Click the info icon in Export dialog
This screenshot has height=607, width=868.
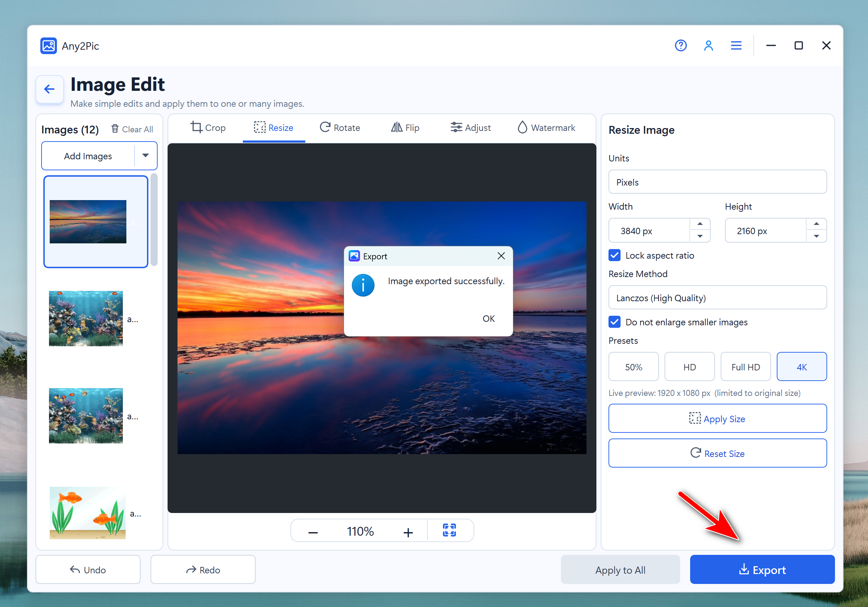(363, 285)
